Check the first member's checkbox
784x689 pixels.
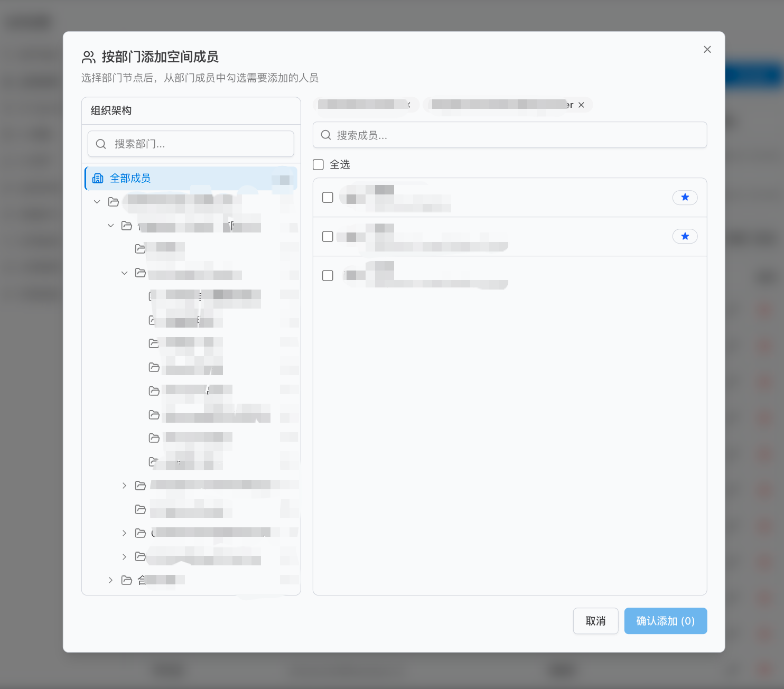328,197
